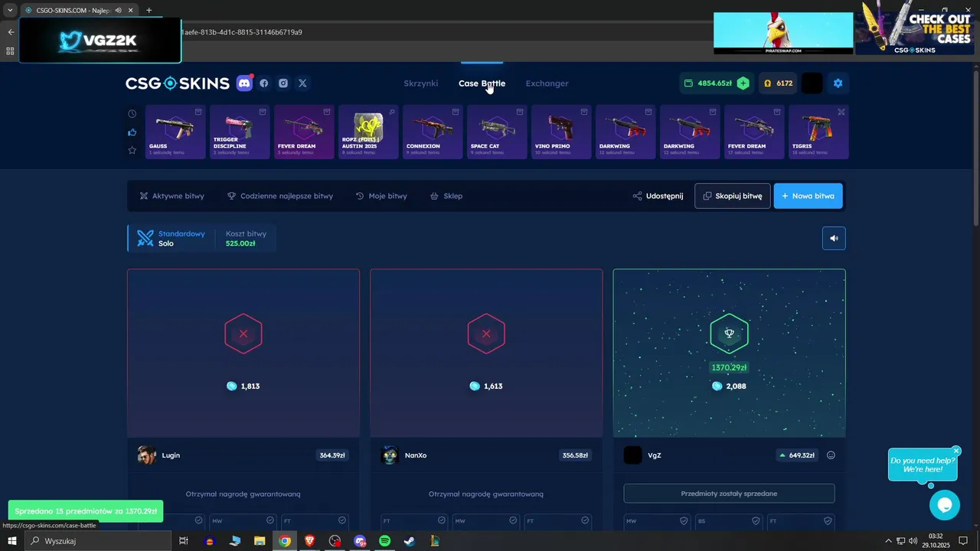Open Brave browser from the taskbar
This screenshot has width=980, height=551.
(309, 541)
